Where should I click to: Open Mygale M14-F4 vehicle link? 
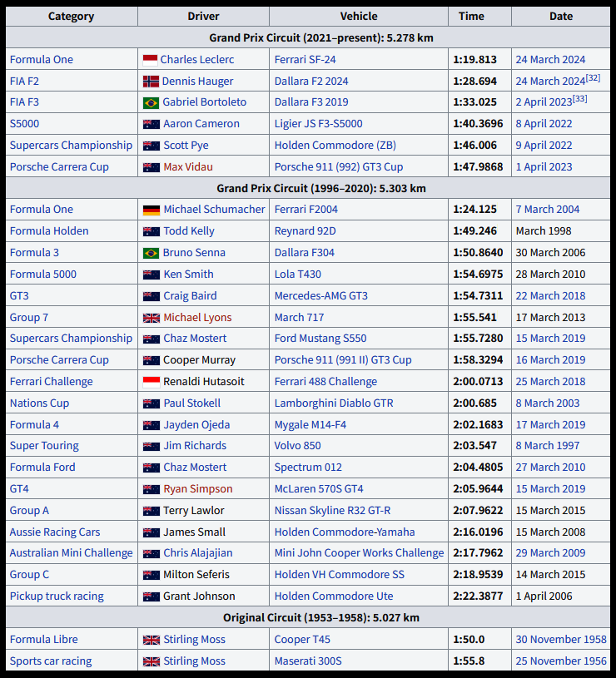[x=310, y=424]
